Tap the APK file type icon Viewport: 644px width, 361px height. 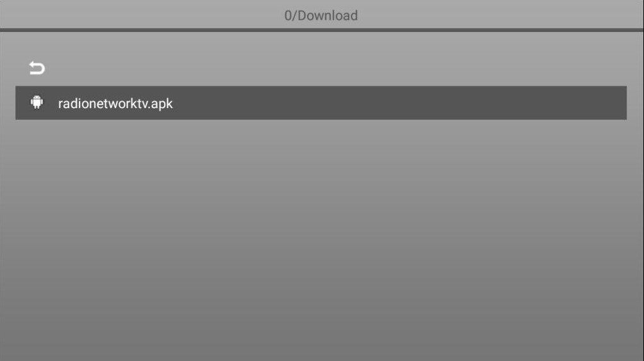click(37, 102)
